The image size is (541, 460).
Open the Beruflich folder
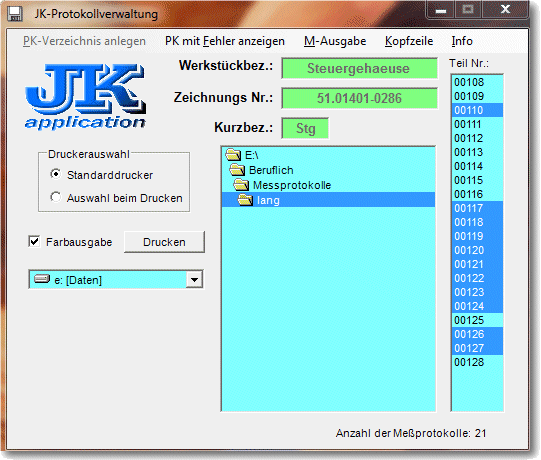pyautogui.click(x=271, y=170)
